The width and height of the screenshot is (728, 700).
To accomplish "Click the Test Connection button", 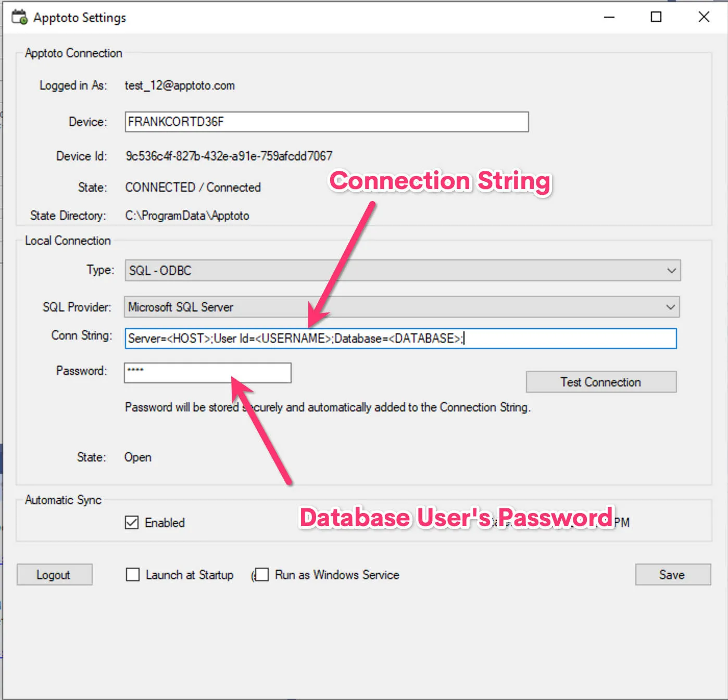I will pos(601,382).
